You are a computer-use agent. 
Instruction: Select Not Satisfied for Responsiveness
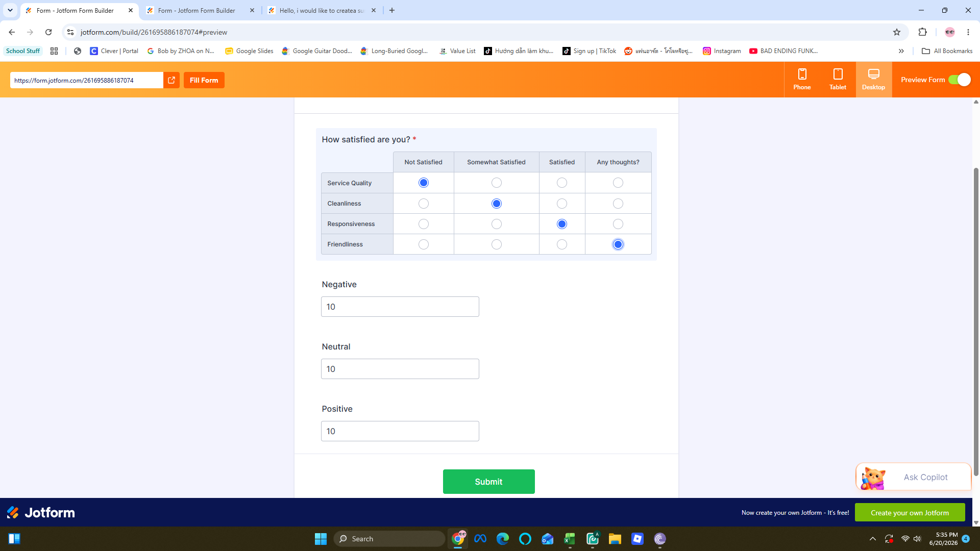pos(423,224)
